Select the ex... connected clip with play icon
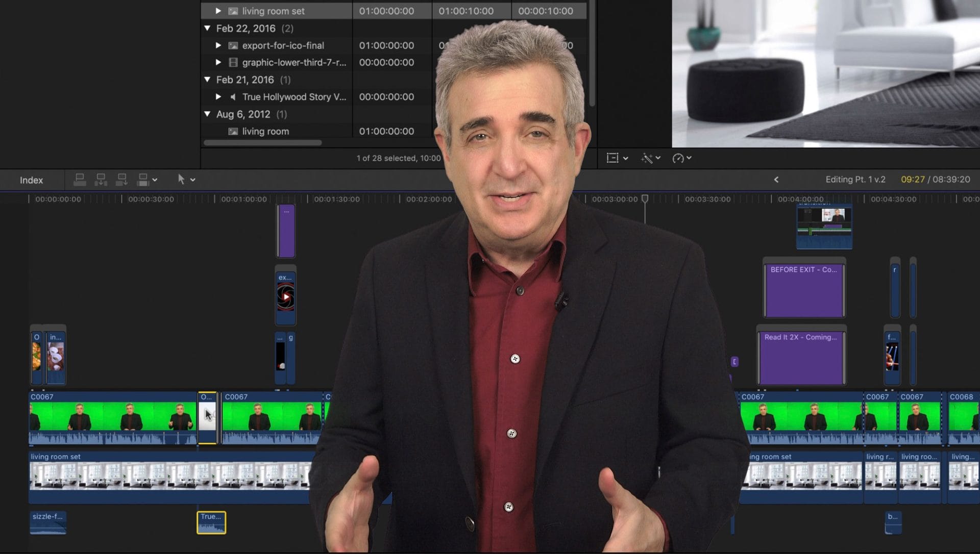 [285, 298]
